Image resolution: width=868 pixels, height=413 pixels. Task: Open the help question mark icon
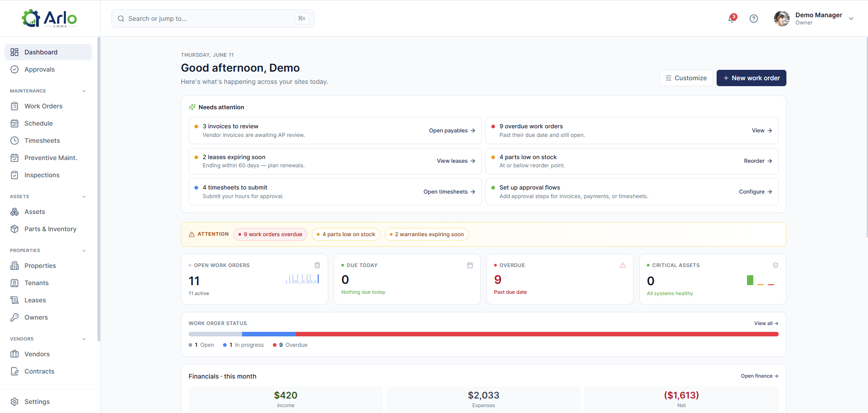click(x=754, y=19)
